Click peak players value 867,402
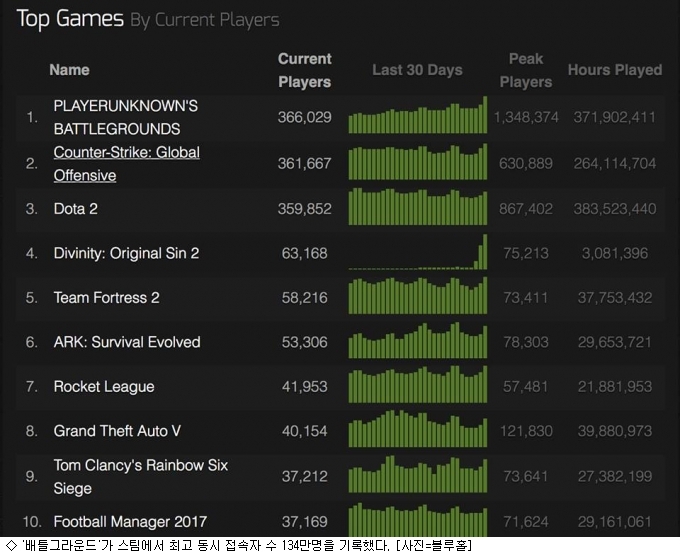Viewport: 680px width, 557px height. point(526,209)
